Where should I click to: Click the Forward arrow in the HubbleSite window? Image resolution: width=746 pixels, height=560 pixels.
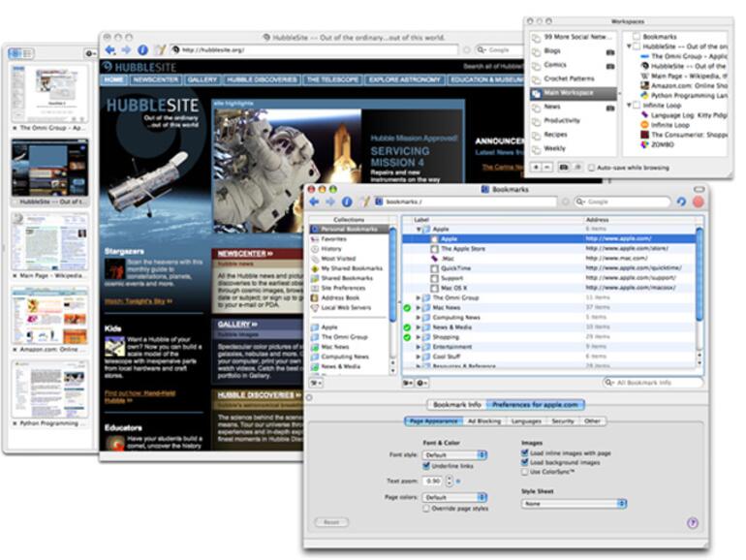pyautogui.click(x=126, y=49)
